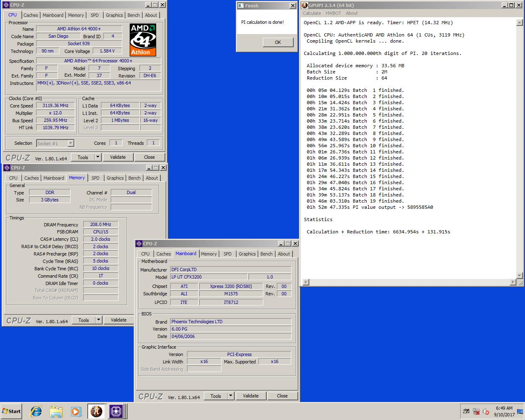The image size is (525, 420).
Task: Click the volume speaker tray icon
Action: [x=486, y=411]
